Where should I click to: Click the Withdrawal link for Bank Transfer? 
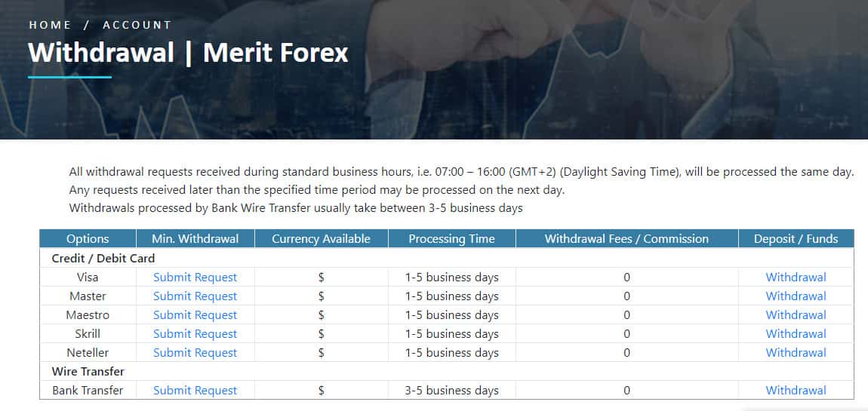tap(796, 391)
